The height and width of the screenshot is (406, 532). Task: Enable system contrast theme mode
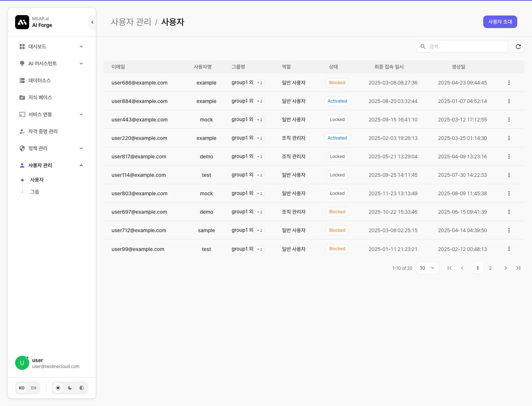point(82,388)
